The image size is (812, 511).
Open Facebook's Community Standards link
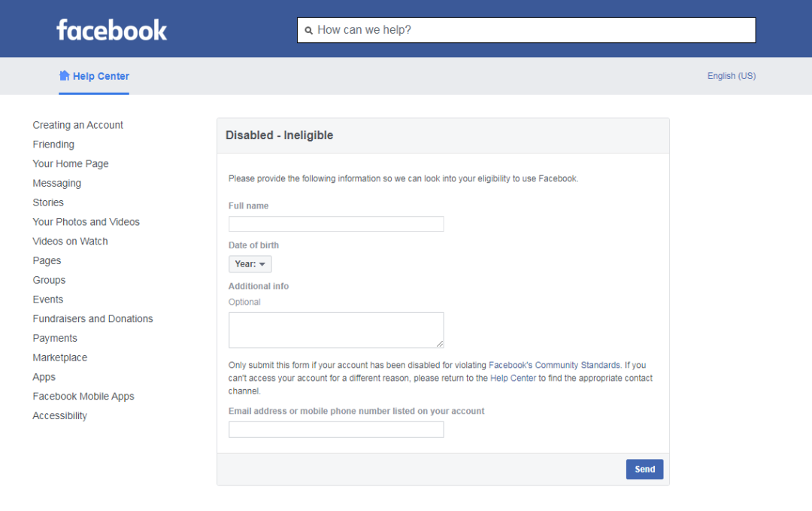click(554, 365)
